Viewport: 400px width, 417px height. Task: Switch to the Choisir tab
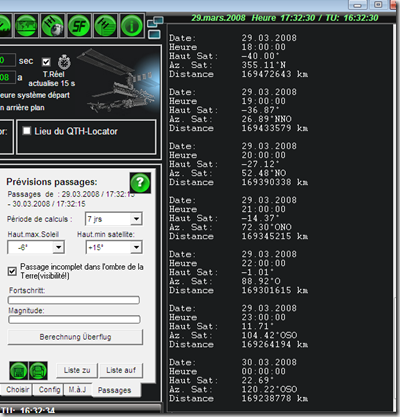(x=17, y=389)
